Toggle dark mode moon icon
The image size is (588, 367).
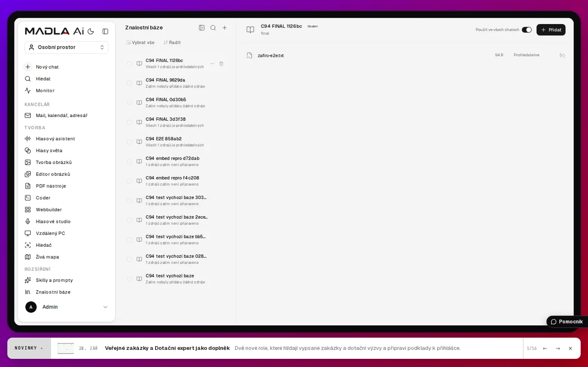(x=91, y=31)
